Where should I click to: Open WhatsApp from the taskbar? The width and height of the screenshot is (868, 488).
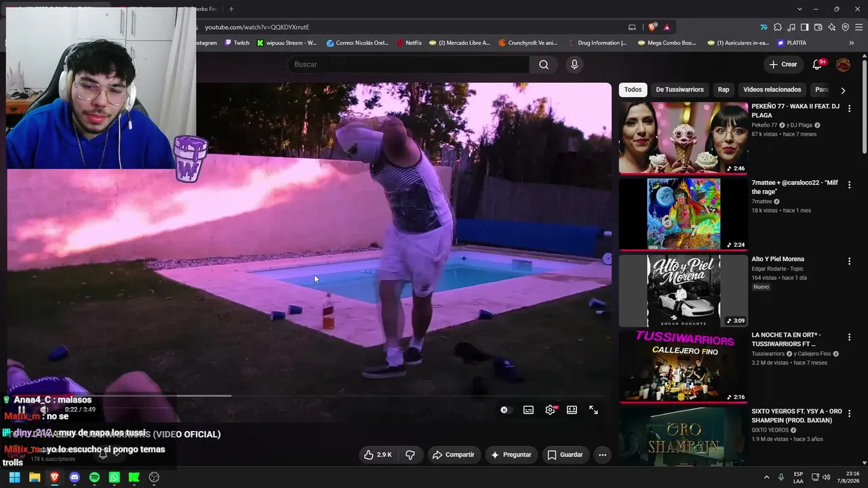pos(114,477)
